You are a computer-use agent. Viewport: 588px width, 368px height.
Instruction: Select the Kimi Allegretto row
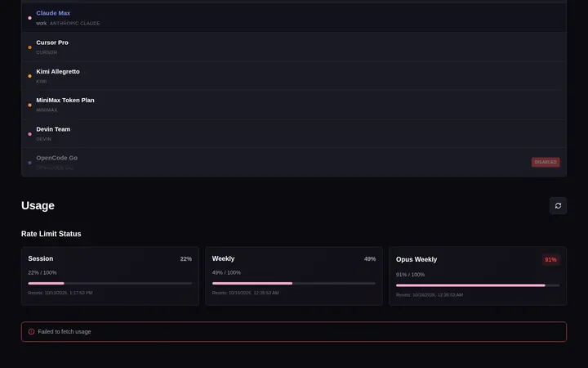point(294,76)
